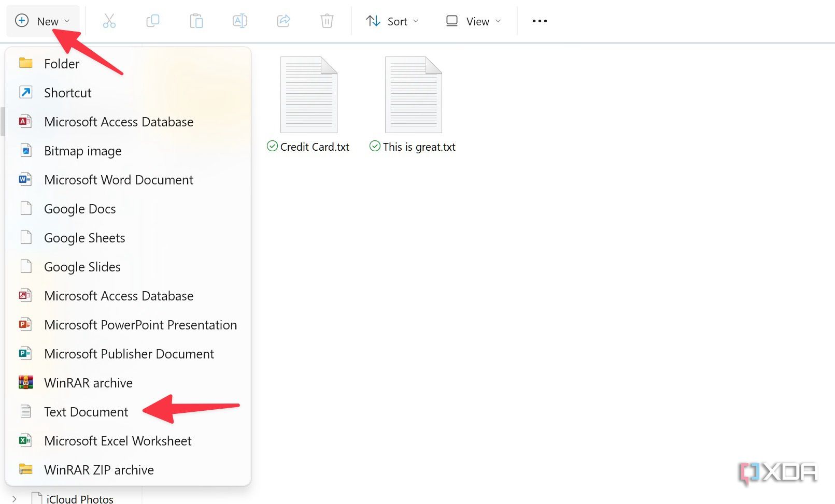Click the Delete icon in the toolbar
Viewport: 835px width, 504px height.
coord(327,21)
